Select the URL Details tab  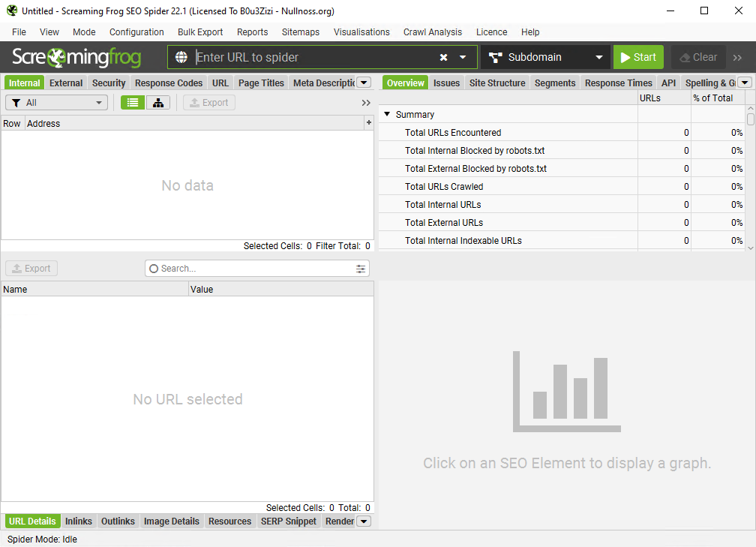[x=32, y=521]
